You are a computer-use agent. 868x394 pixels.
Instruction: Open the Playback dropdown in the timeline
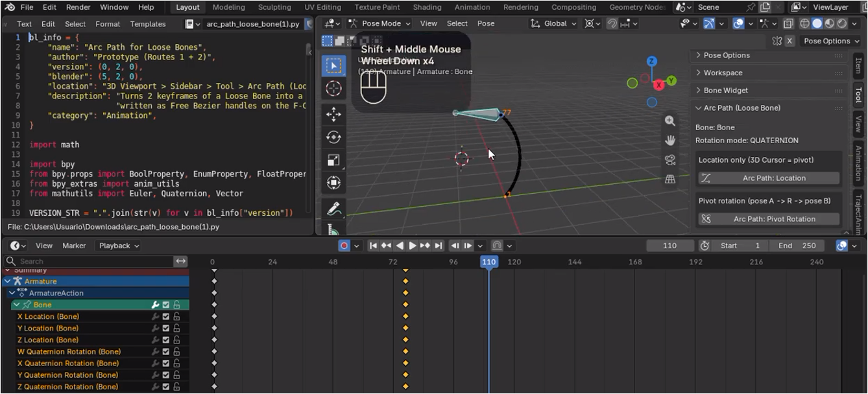click(119, 246)
